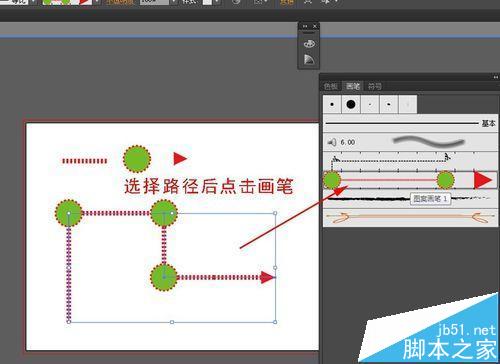The width and height of the screenshot is (500, 364).
Task: Select the 6.00 bristle brush row
Action: point(411,142)
